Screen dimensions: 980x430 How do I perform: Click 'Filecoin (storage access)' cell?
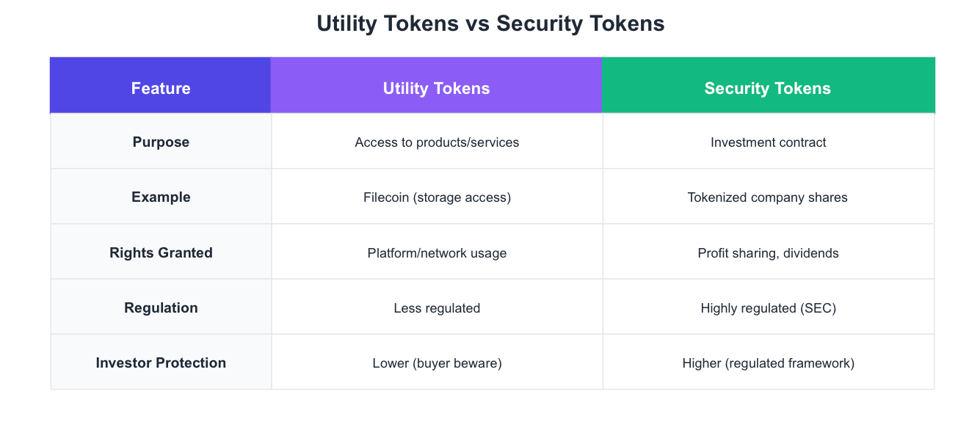point(437,197)
